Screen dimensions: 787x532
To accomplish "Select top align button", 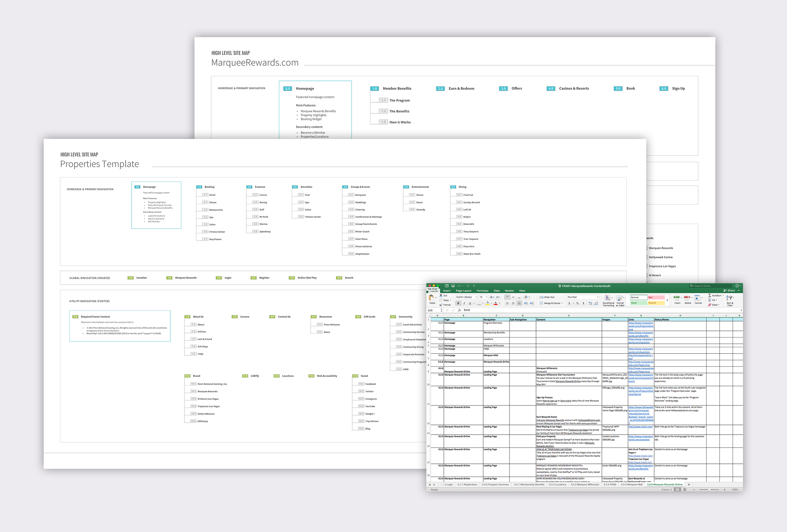I will (x=507, y=297).
